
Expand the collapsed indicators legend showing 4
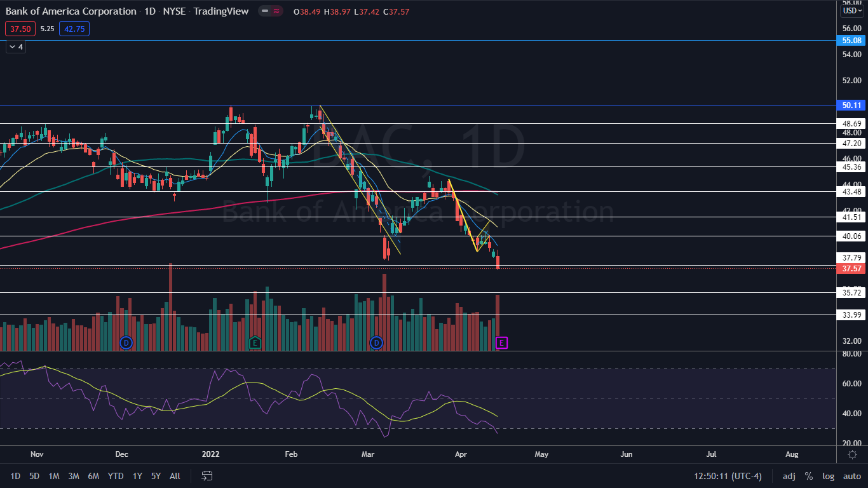click(x=16, y=46)
